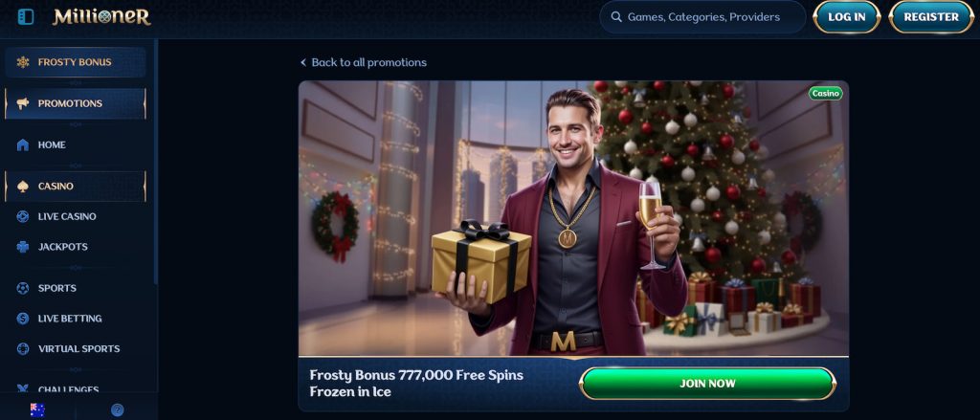
Task: Open the help question mark icon
Action: [117, 410]
